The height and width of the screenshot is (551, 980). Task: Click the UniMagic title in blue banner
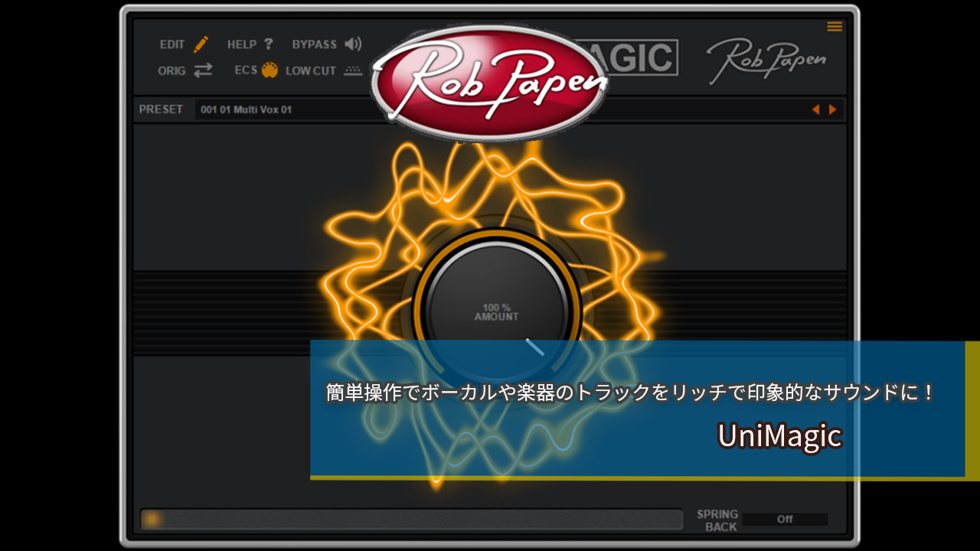point(779,436)
